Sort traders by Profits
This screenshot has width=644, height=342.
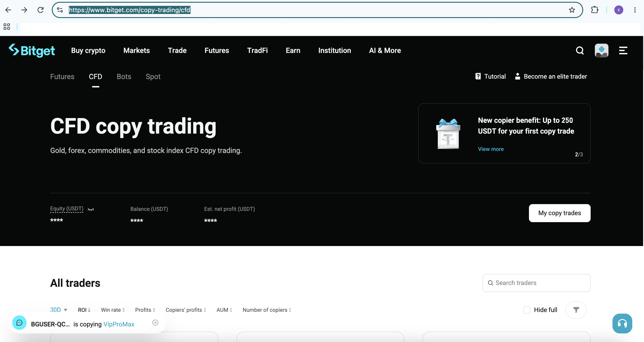tap(145, 310)
